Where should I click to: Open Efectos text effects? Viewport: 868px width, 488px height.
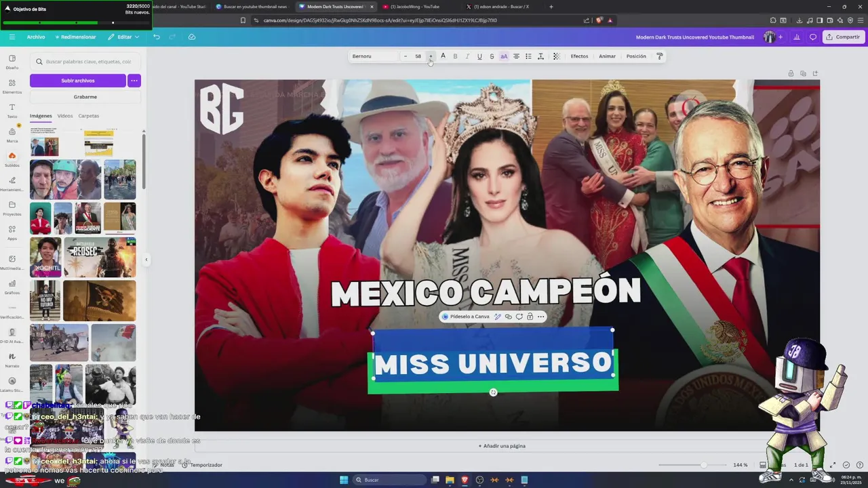579,56
